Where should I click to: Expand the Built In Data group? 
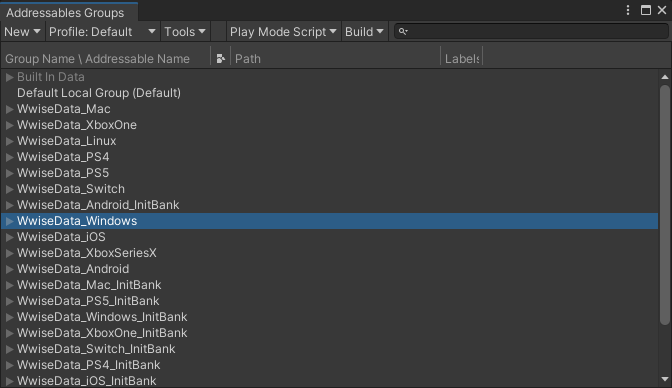(x=9, y=77)
